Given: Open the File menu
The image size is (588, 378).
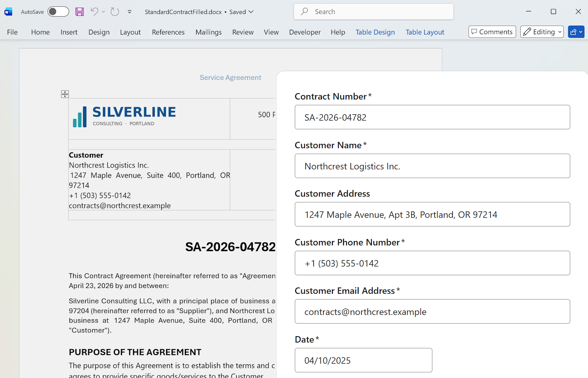Looking at the screenshot, I should 12,32.
